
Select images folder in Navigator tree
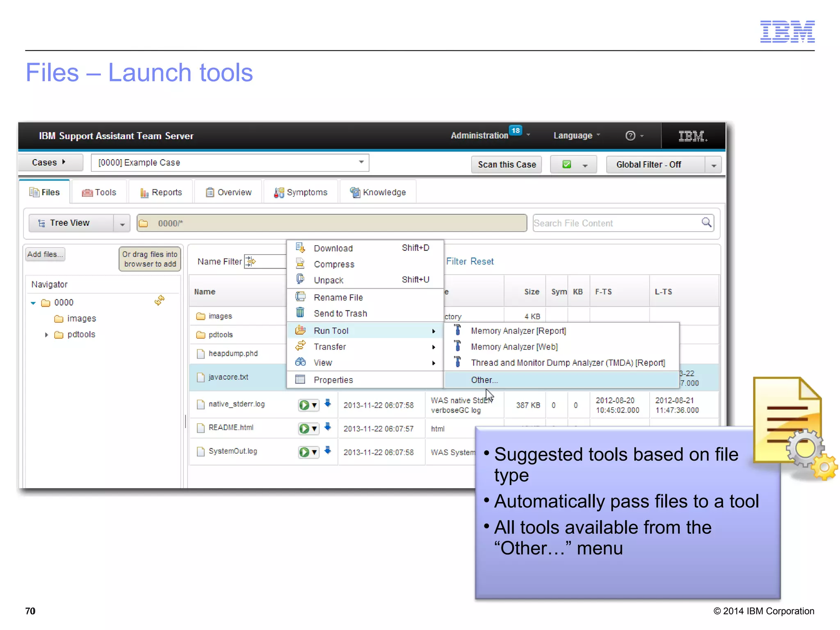point(81,319)
